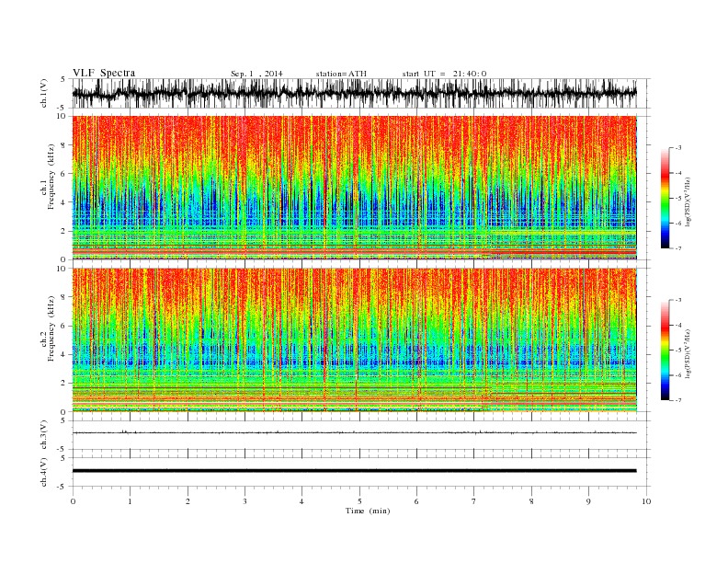
Task: Click the time axis tick label "0"
Action: (73, 501)
